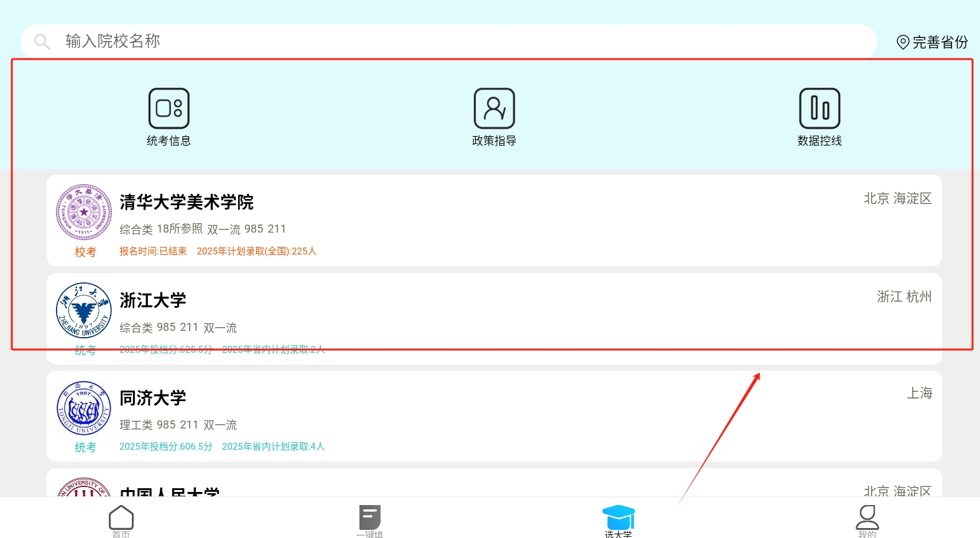This screenshot has height=538, width=980.
Task: Tap the 完善省份 link
Action: pos(940,42)
